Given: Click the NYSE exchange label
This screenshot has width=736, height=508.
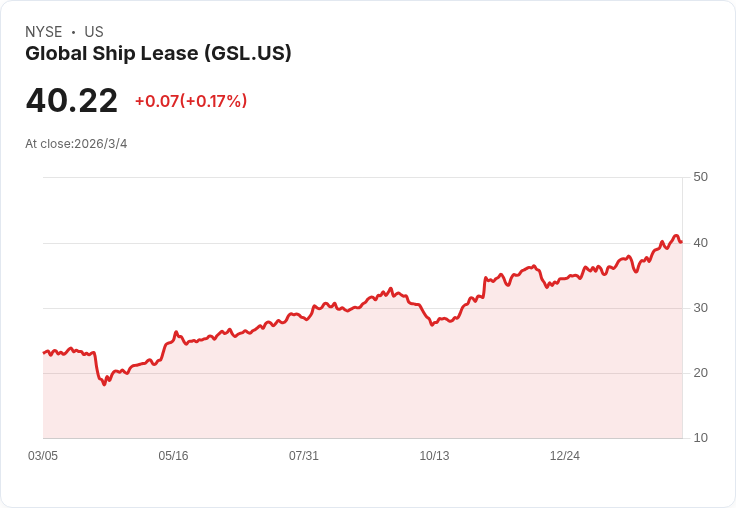Looking at the screenshot, I should [44, 32].
